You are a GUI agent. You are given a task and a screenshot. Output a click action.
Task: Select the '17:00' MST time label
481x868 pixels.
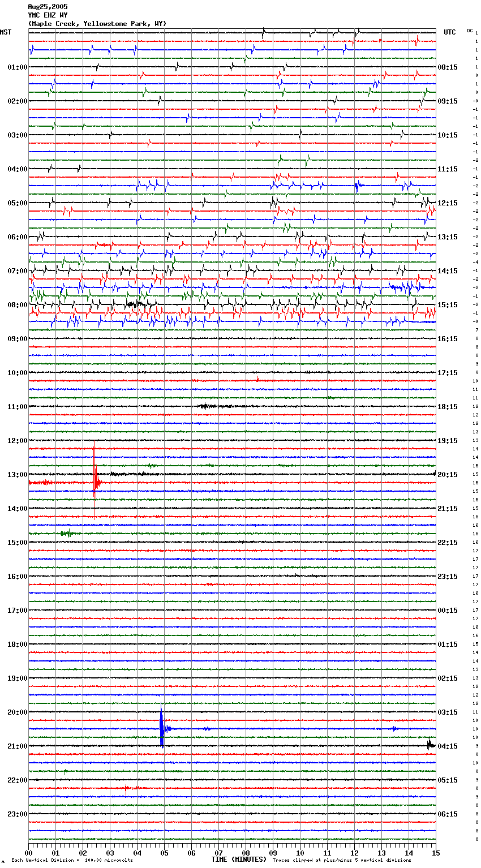pos(18,611)
